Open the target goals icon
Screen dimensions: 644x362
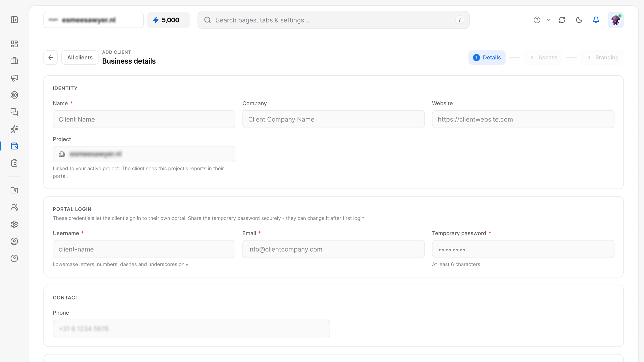pyautogui.click(x=14, y=95)
